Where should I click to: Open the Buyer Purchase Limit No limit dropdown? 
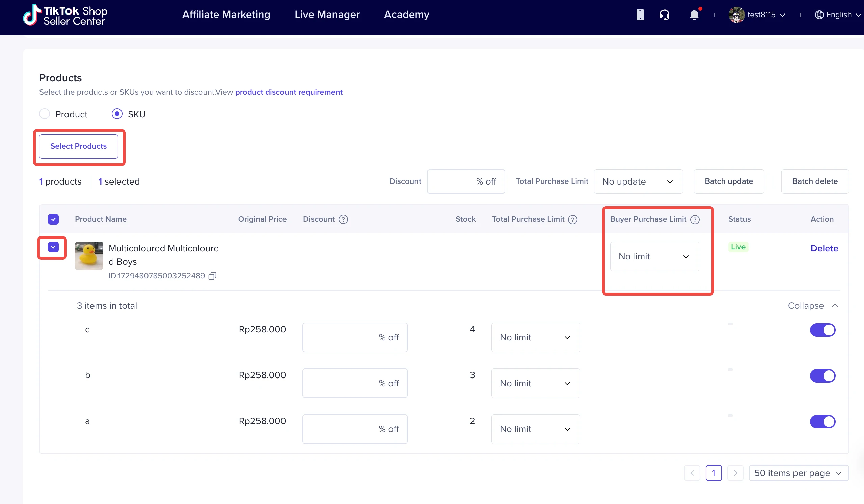coord(654,257)
